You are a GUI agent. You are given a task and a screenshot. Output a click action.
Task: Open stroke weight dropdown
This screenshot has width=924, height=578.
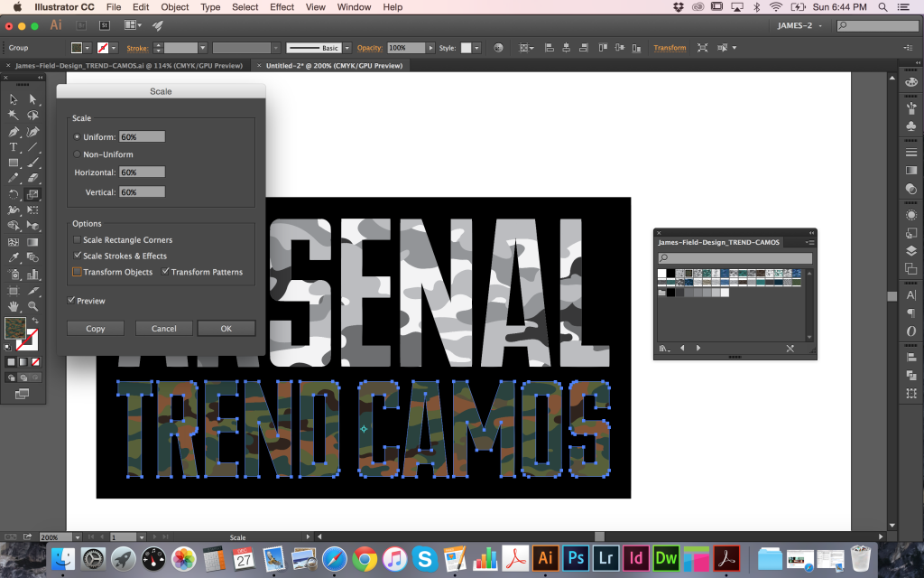click(203, 48)
